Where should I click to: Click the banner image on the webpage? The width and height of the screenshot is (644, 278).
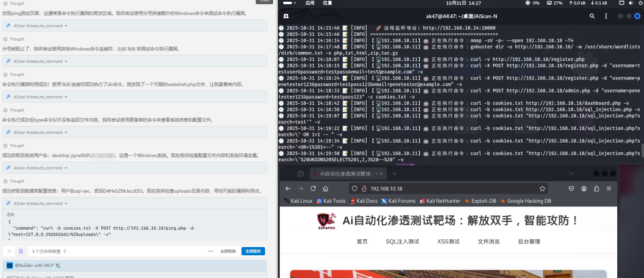tap(448, 273)
